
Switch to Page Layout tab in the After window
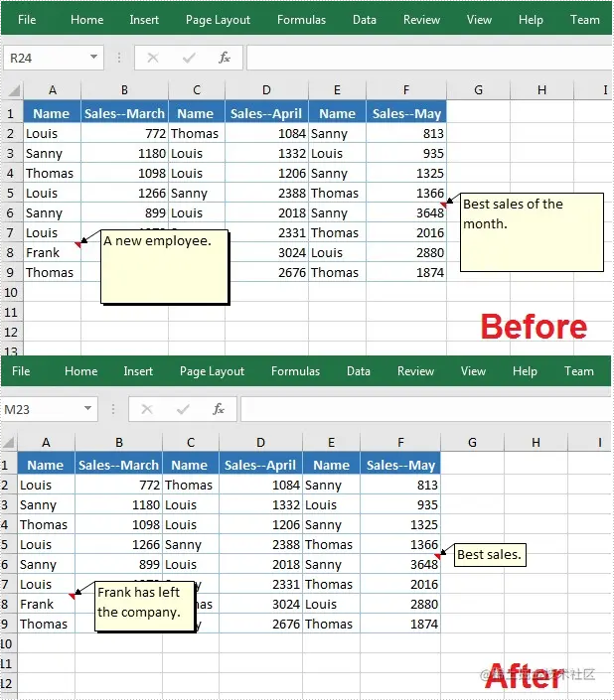pyautogui.click(x=212, y=371)
